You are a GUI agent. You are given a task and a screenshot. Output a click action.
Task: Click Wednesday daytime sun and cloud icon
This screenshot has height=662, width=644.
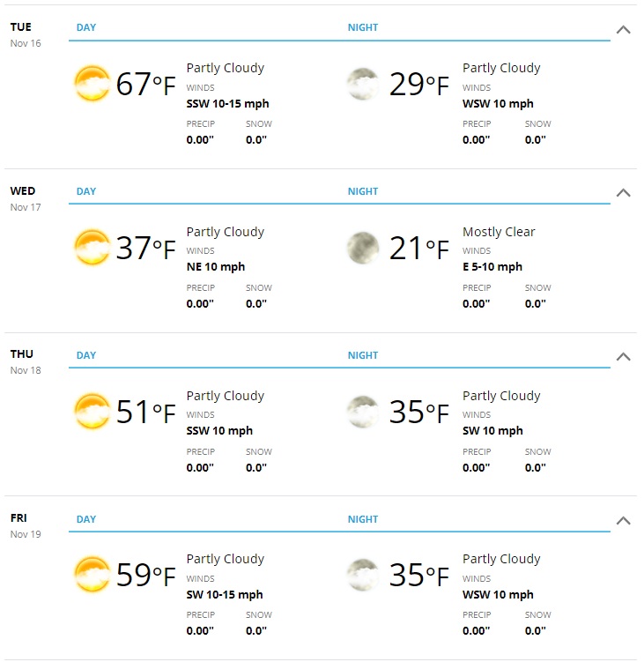click(92, 247)
